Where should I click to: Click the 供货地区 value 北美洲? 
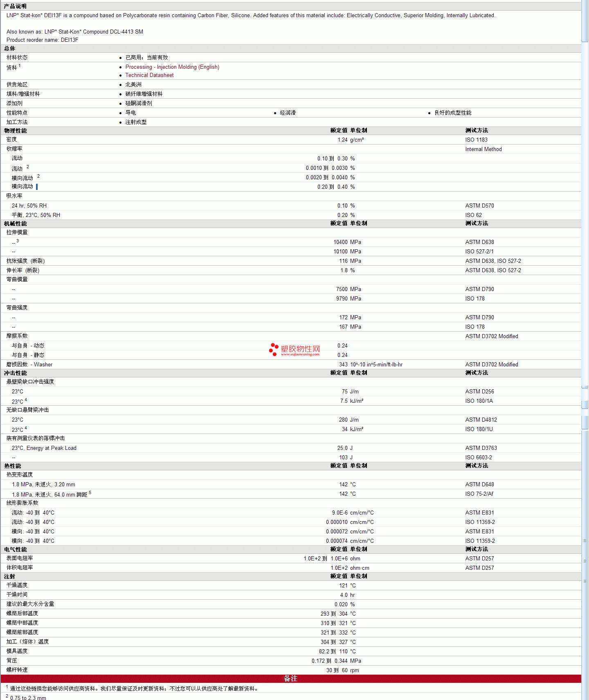tap(133, 85)
